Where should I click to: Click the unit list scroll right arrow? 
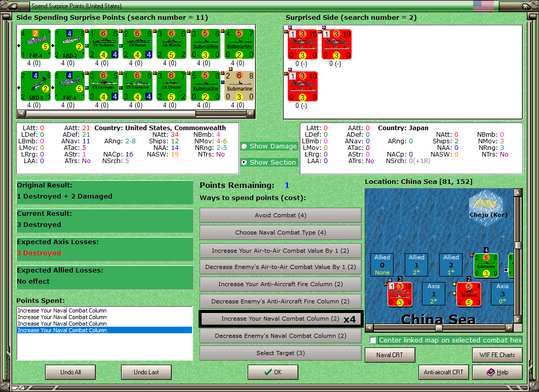click(x=251, y=113)
